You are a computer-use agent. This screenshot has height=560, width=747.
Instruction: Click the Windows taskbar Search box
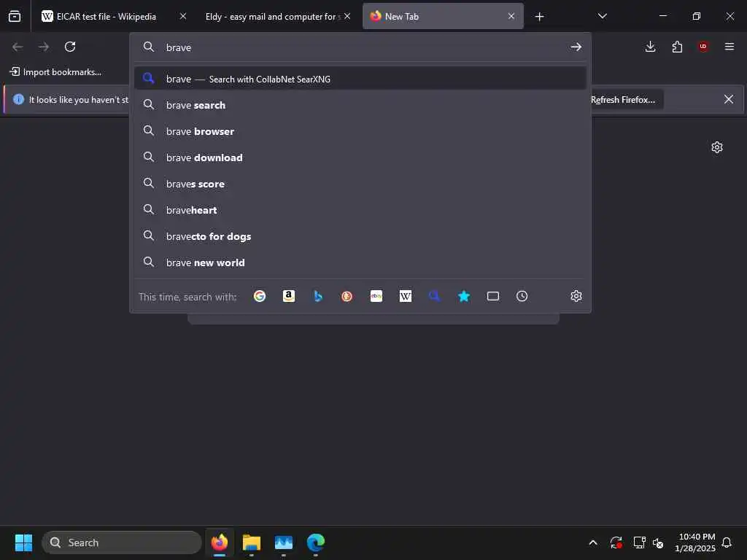point(122,542)
